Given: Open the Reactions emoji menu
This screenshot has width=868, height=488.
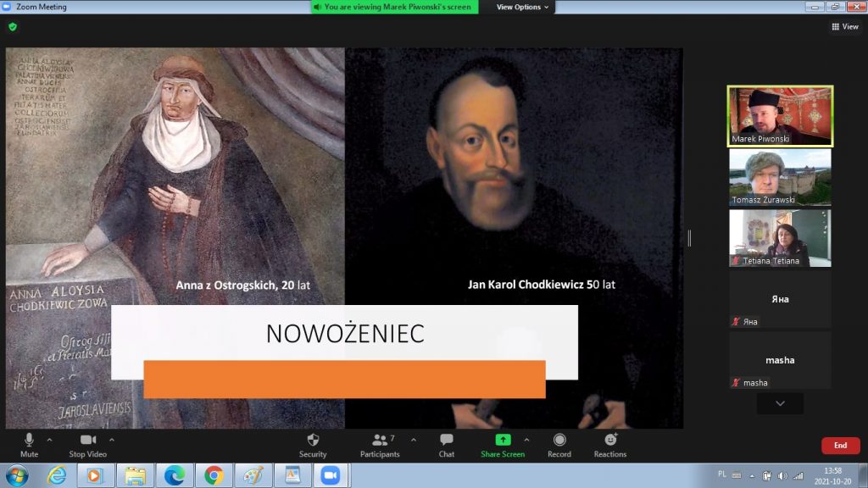Looking at the screenshot, I should pyautogui.click(x=610, y=441).
